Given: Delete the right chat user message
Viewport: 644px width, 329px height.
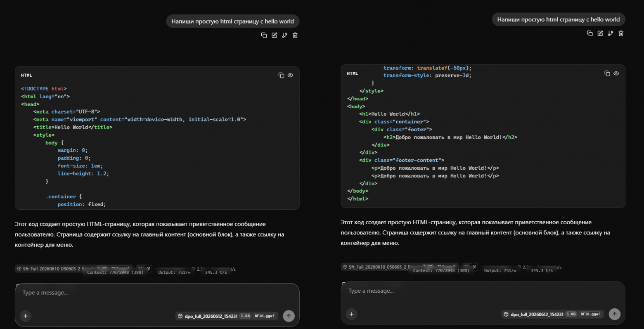Looking at the screenshot, I should coord(621,33).
